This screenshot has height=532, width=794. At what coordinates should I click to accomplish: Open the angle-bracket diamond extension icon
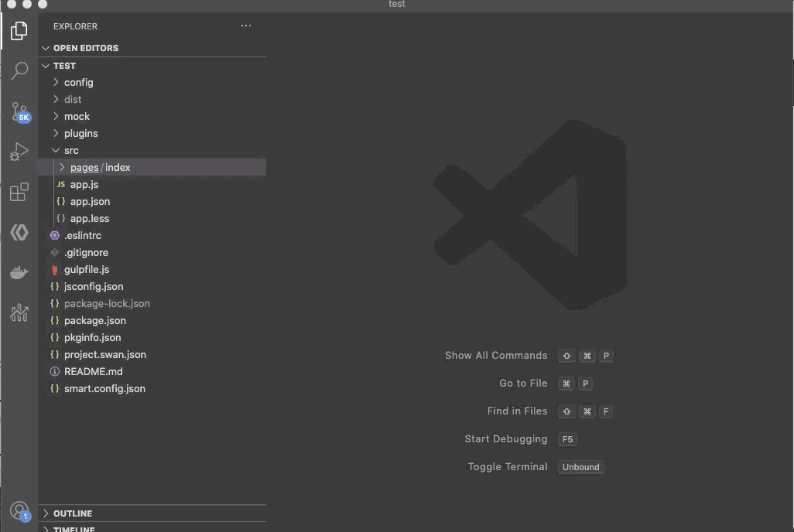tap(19, 232)
